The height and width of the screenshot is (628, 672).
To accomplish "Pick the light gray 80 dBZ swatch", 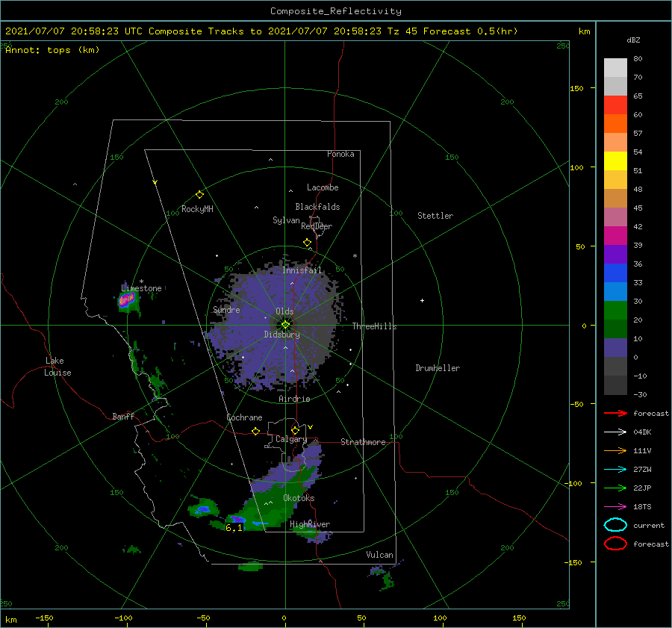I will [x=615, y=67].
